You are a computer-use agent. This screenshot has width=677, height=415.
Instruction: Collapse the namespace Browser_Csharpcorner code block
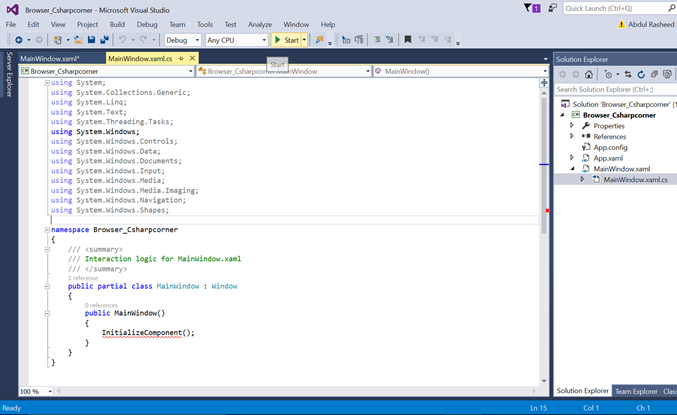[45, 229]
